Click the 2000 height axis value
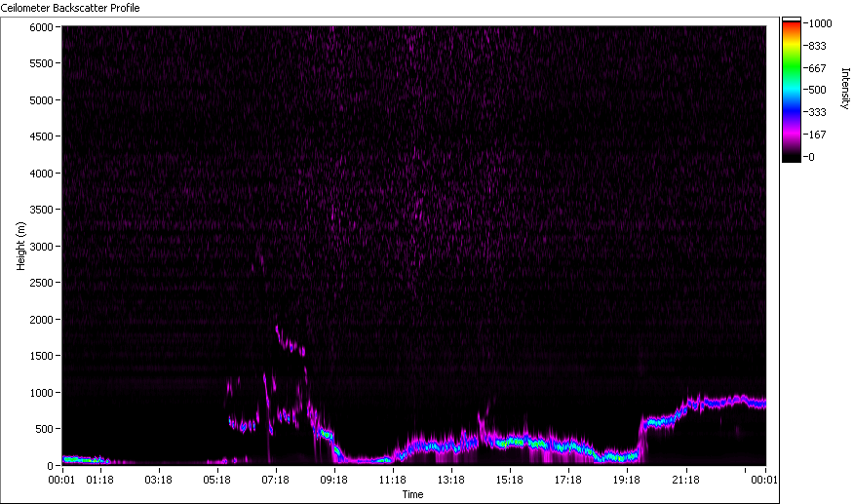 pyautogui.click(x=41, y=320)
